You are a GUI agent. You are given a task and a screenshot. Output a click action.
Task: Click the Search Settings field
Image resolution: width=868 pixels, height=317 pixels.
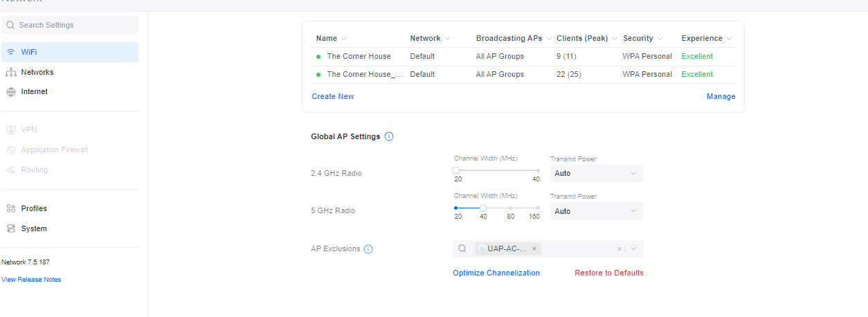[69, 25]
